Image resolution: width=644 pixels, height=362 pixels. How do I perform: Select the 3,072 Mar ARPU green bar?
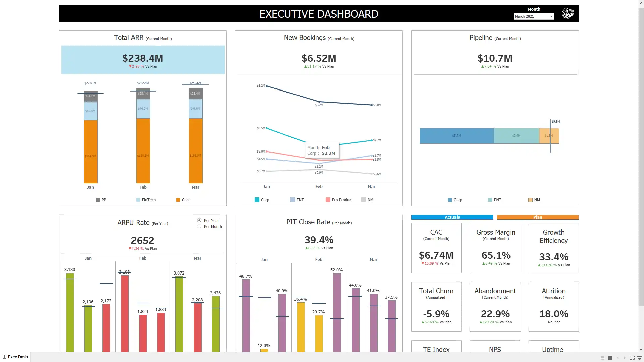pos(179,314)
